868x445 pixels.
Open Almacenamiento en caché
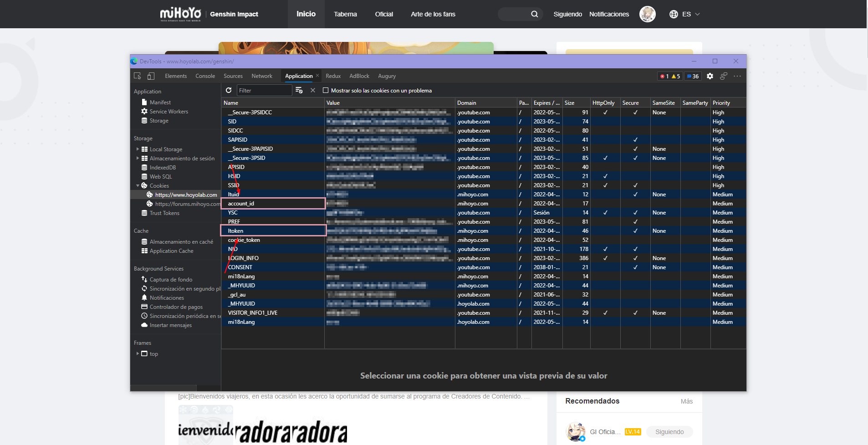[181, 242]
